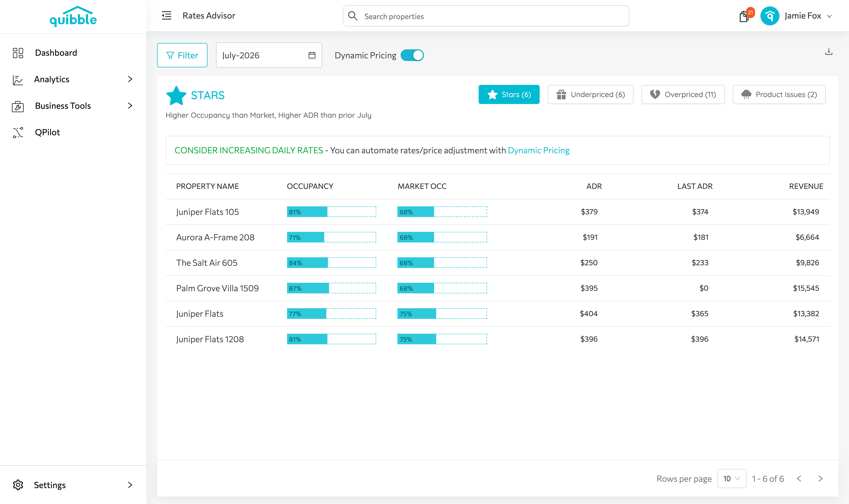The width and height of the screenshot is (849, 504).
Task: Click the Settings gear icon
Action: click(18, 485)
